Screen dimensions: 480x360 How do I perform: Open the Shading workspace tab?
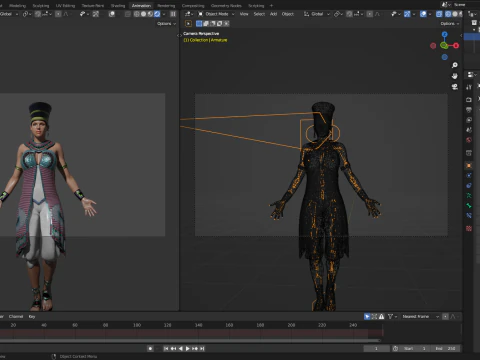tap(118, 6)
